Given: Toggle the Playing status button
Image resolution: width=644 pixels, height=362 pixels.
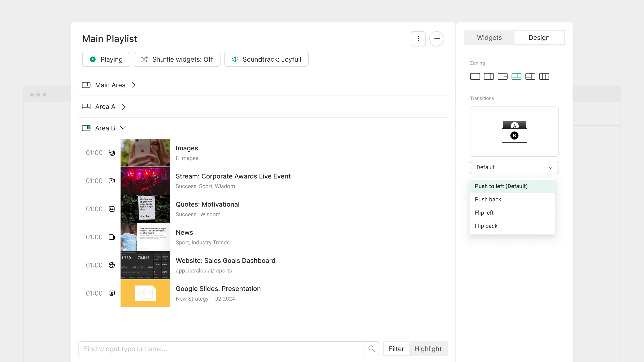Looking at the screenshot, I should (x=106, y=59).
